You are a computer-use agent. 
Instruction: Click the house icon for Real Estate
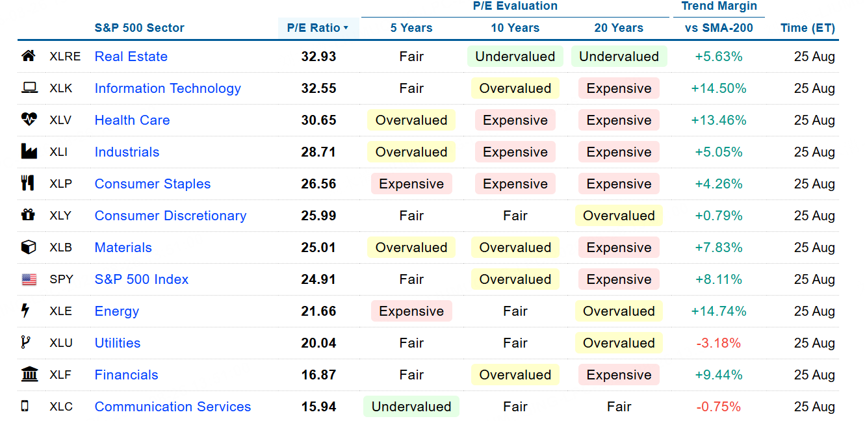point(29,56)
